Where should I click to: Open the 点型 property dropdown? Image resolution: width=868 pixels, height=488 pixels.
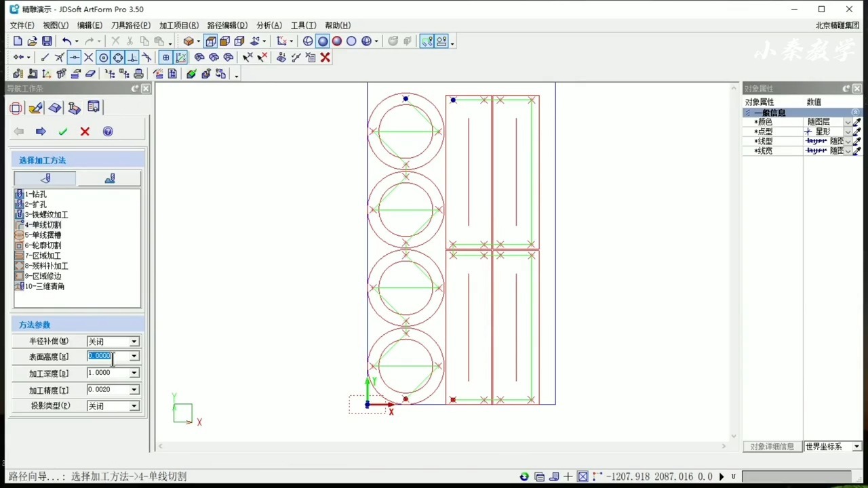848,131
